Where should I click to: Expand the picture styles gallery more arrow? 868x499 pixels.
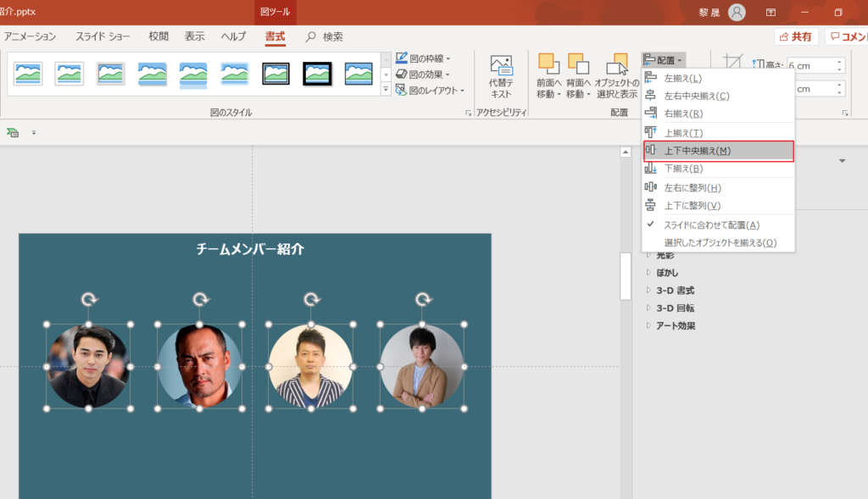click(x=386, y=89)
